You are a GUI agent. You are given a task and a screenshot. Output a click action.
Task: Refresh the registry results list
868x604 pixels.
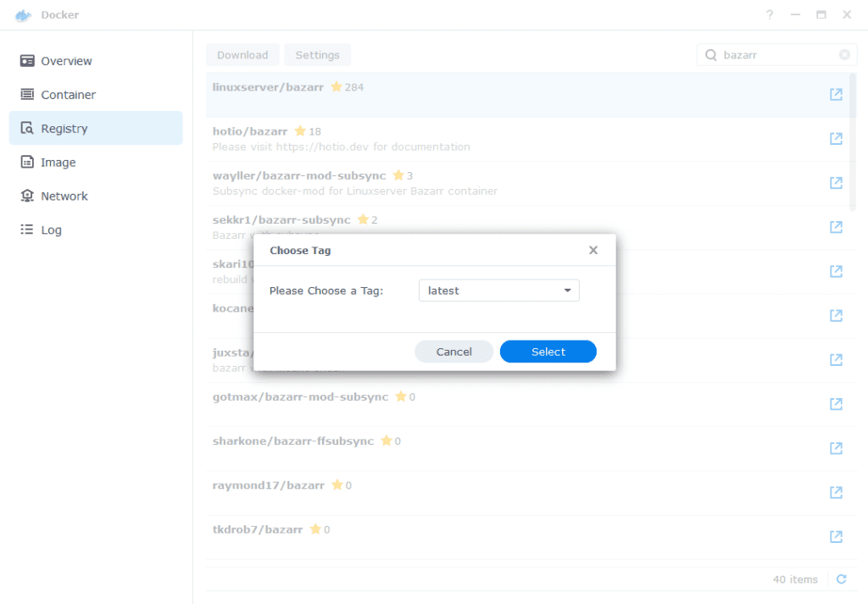tap(842, 579)
